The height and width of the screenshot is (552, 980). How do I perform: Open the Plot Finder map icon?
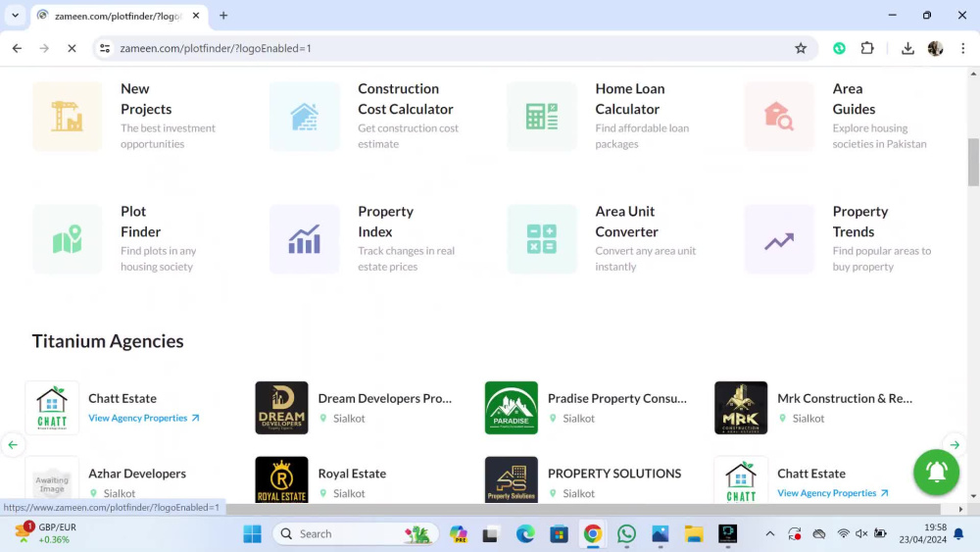(67, 239)
